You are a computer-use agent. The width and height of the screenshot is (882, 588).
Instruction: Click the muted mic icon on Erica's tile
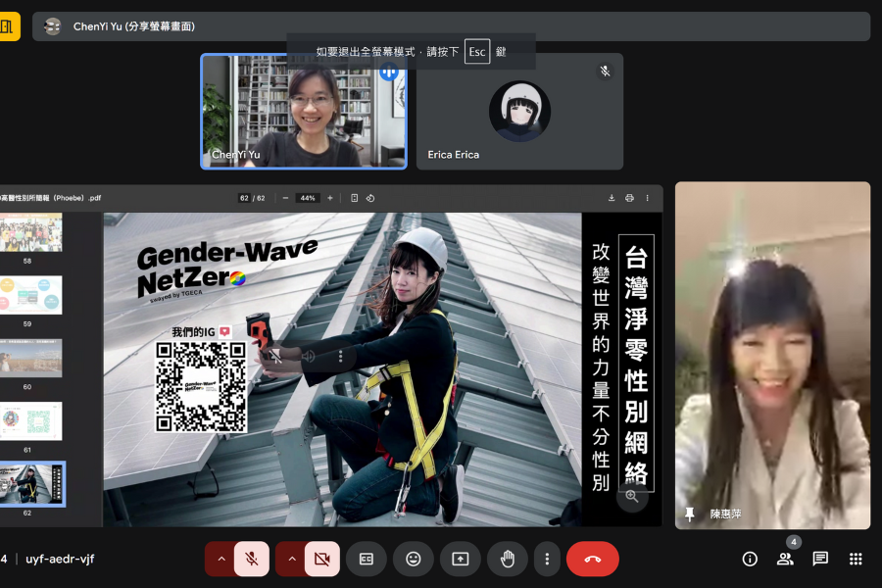tap(606, 71)
